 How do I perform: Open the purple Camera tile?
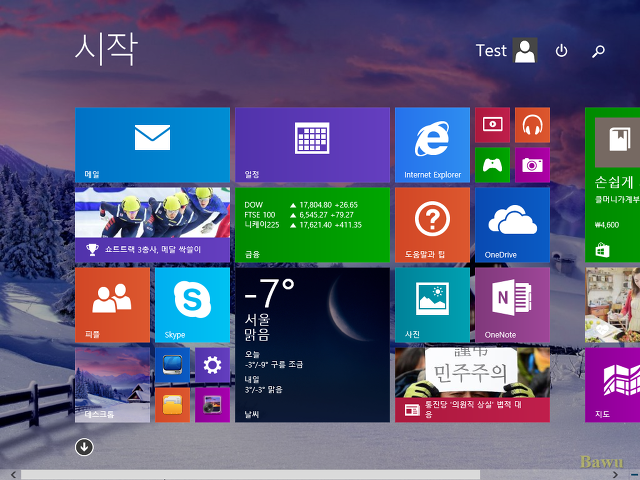(532, 165)
